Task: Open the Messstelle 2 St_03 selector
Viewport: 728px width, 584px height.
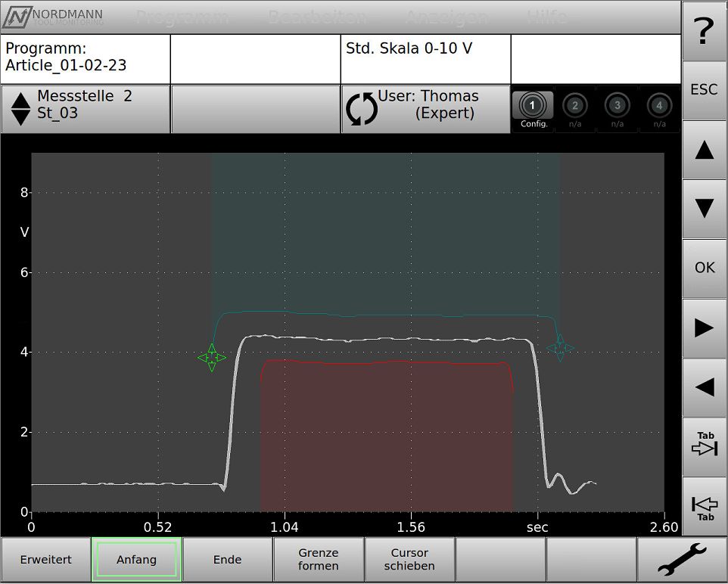Action: click(85, 109)
